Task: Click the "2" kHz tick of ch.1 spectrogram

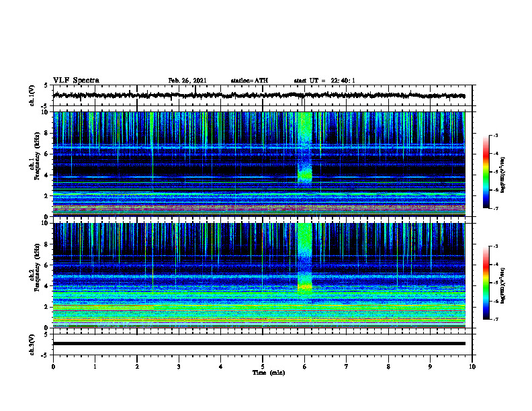Action: pyautogui.click(x=46, y=196)
